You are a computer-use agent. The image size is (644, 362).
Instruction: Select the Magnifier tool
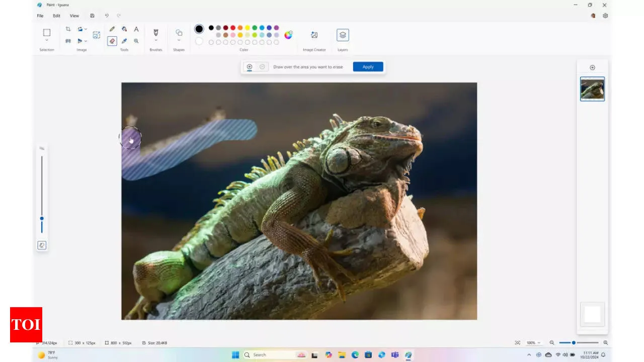[136, 41]
